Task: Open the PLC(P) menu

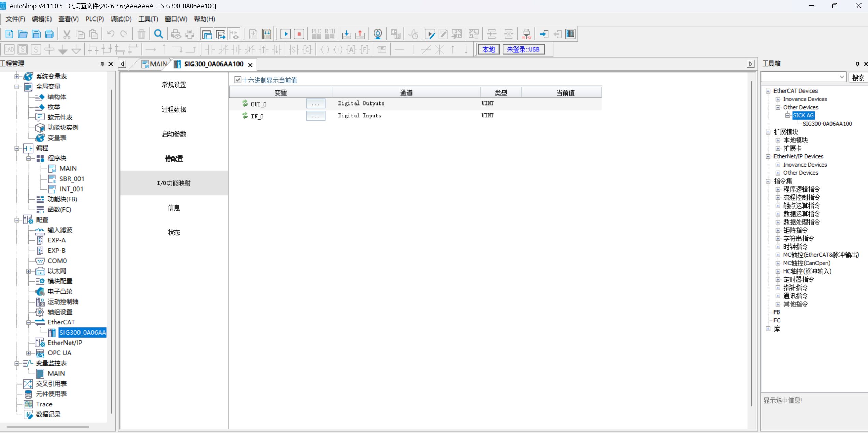Action: click(95, 19)
